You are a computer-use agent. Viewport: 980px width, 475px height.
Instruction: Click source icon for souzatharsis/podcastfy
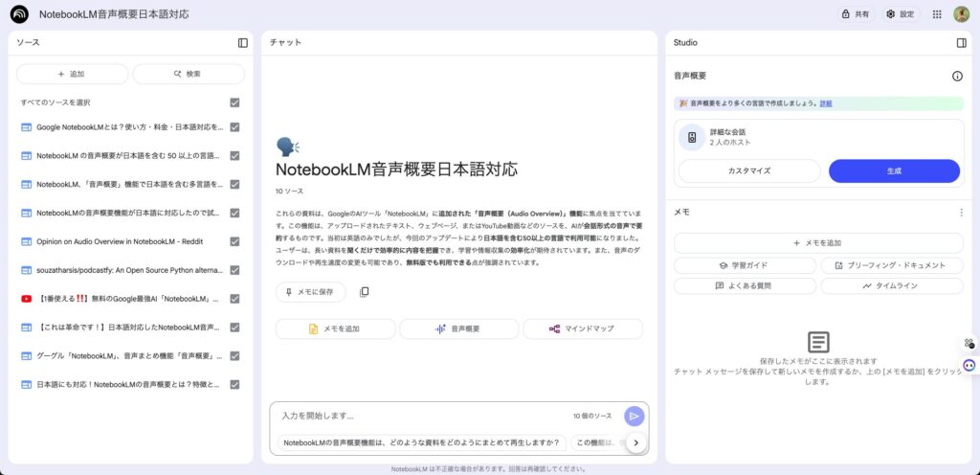[26, 270]
